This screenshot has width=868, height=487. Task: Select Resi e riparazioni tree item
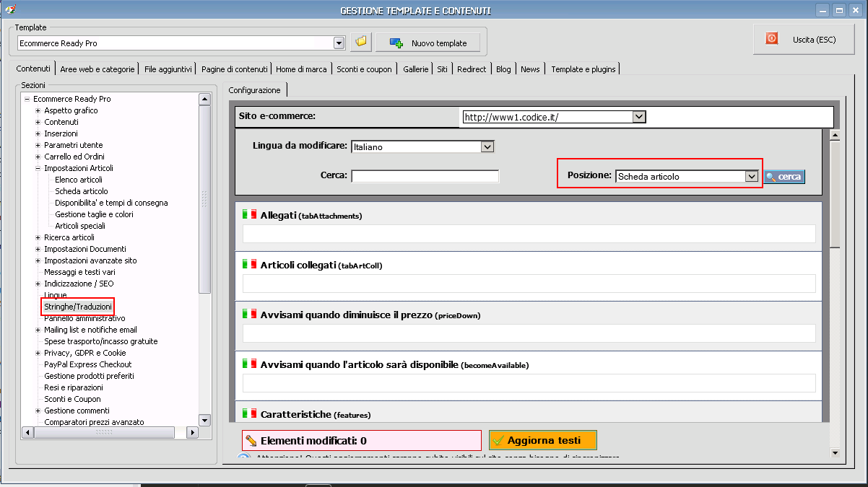74,387
